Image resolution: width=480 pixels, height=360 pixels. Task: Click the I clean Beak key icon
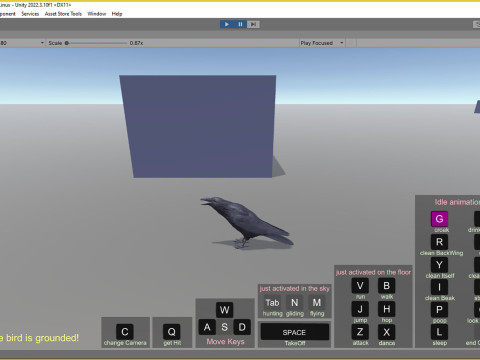coord(439,287)
